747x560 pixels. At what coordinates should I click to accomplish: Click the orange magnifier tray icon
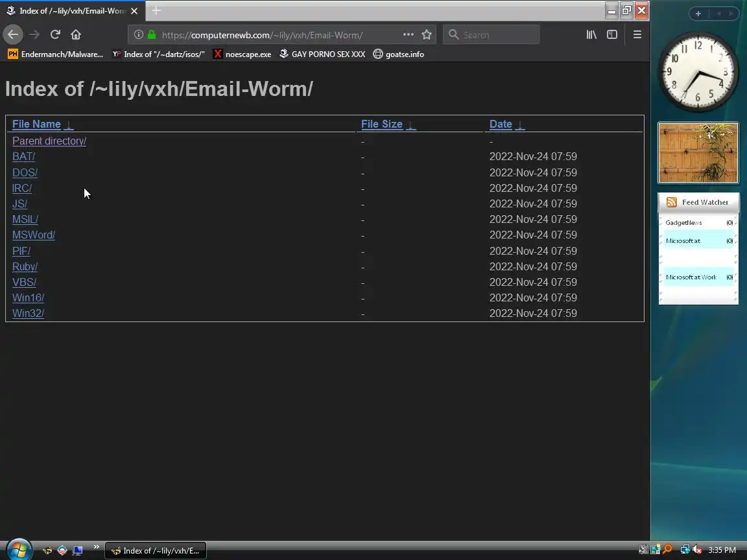667,550
